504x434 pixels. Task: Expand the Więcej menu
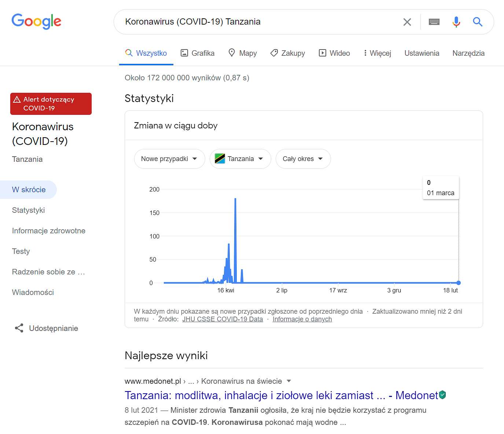point(377,53)
